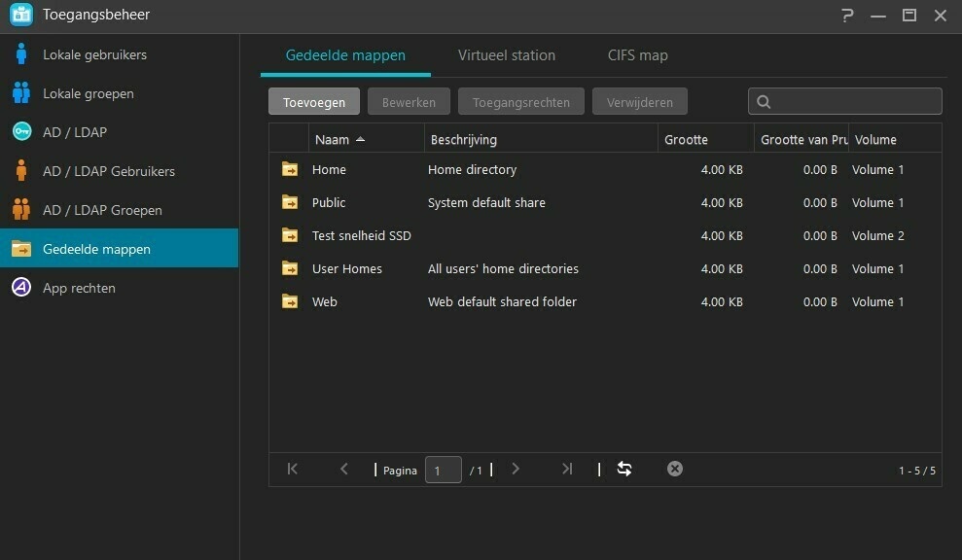Click the Beschrijving column header

pyautogui.click(x=541, y=139)
